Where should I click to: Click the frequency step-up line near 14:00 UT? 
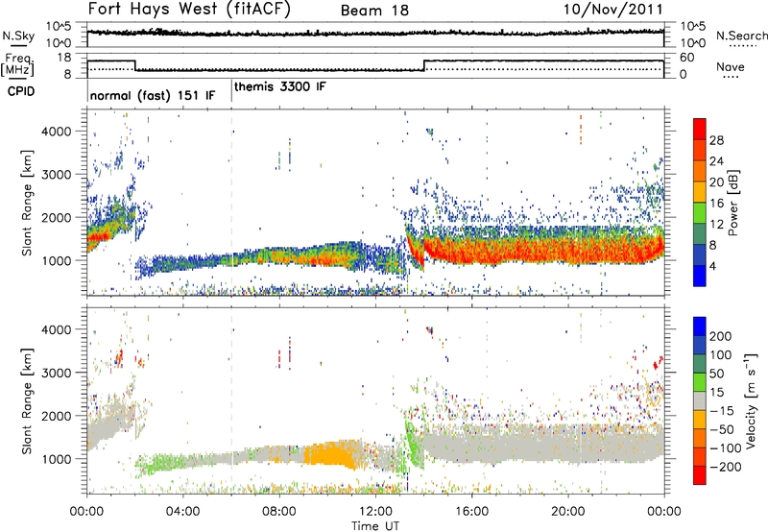click(423, 65)
